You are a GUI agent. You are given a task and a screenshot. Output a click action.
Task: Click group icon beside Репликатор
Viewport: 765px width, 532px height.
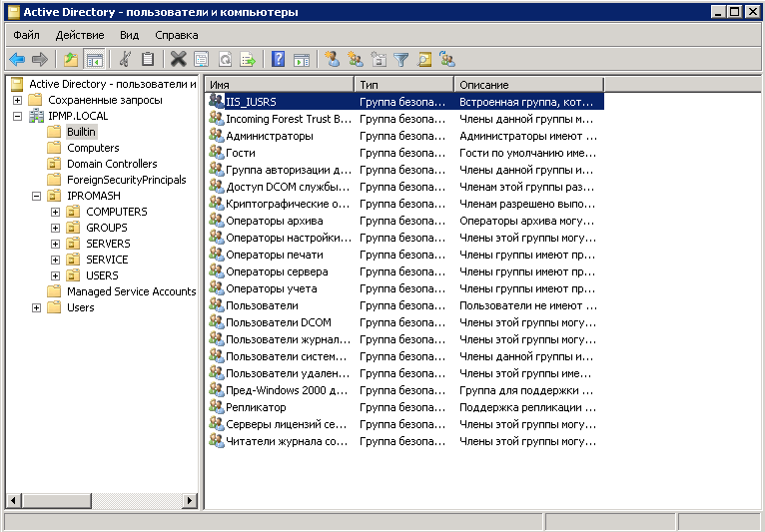point(216,406)
